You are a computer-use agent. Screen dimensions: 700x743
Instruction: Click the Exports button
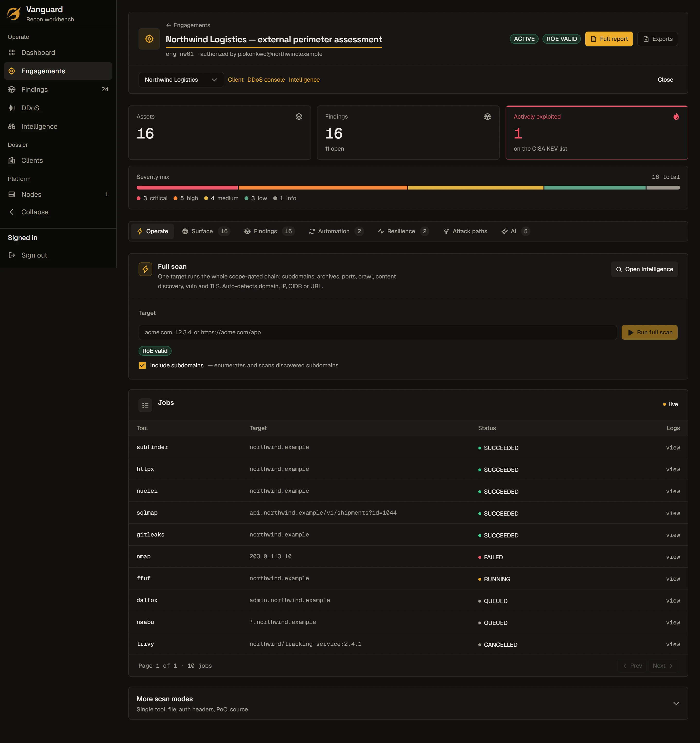(x=657, y=39)
